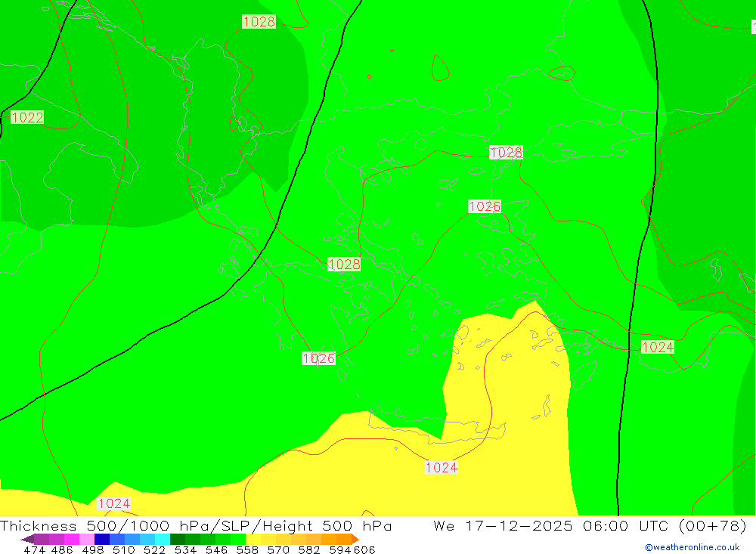The height and width of the screenshot is (554, 756).
Task: Click legend value 486
Action: click(x=62, y=549)
